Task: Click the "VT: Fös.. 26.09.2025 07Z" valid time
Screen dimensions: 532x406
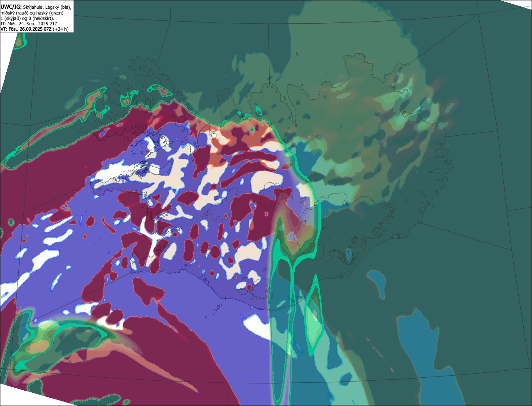Action: point(26,29)
